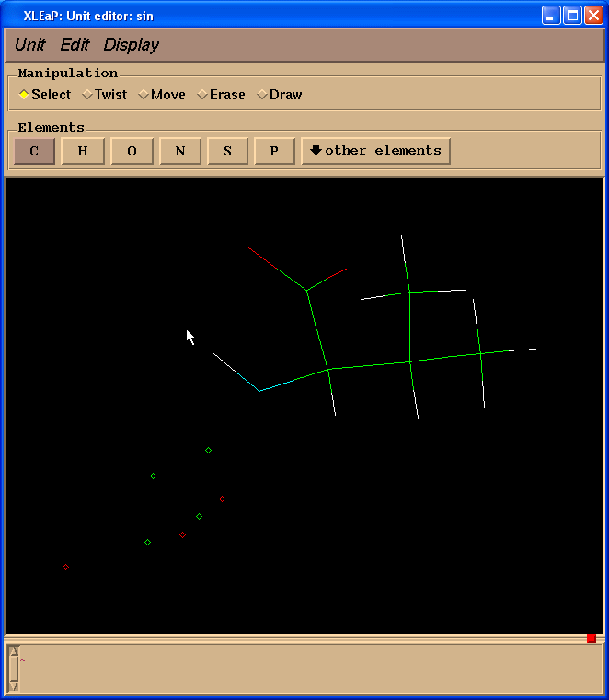Open the Edit menu
Image resolution: width=609 pixels, height=700 pixels.
(x=75, y=45)
